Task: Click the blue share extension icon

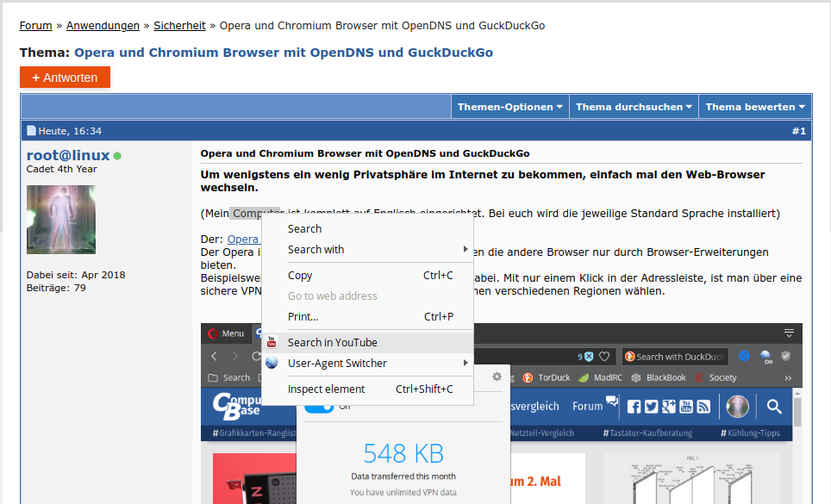Action: [744, 357]
